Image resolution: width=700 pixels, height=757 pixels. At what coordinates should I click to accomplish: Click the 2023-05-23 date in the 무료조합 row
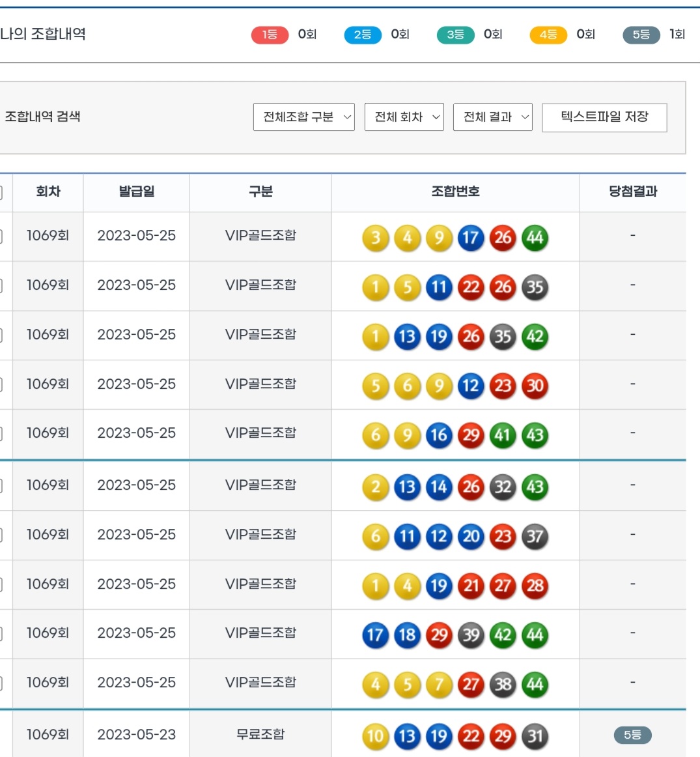(137, 735)
